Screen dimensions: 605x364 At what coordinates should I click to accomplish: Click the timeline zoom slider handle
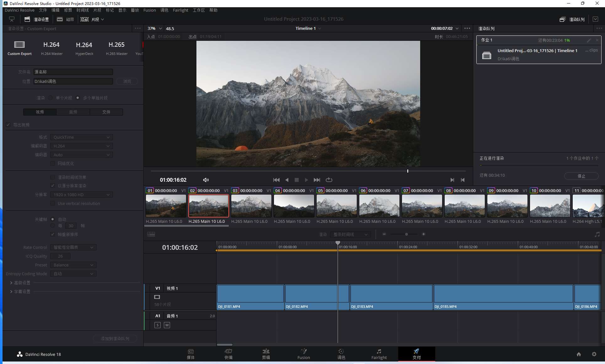click(406, 234)
